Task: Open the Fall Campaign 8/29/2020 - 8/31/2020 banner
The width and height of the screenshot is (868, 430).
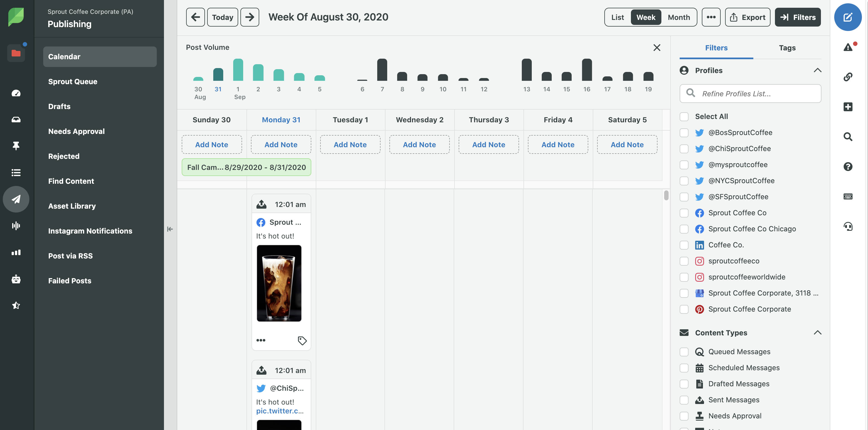Action: coord(246,167)
